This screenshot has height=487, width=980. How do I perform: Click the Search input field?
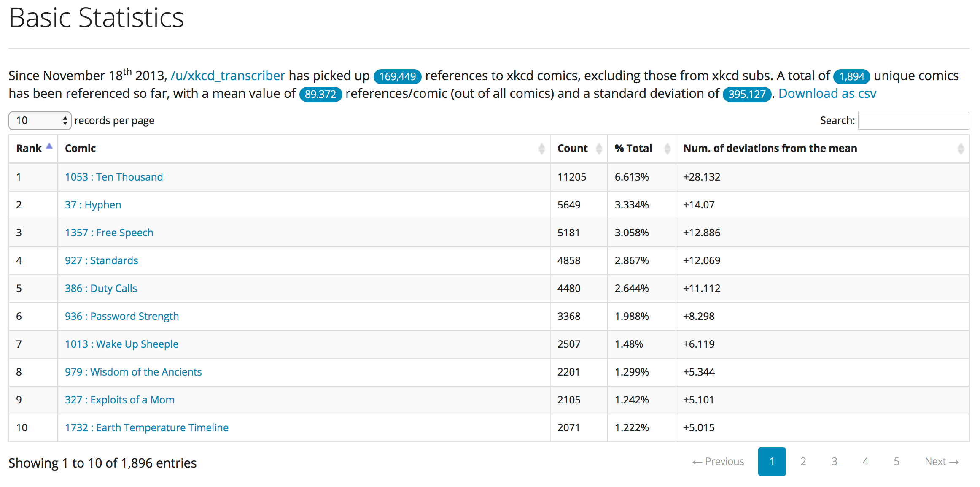tap(913, 121)
